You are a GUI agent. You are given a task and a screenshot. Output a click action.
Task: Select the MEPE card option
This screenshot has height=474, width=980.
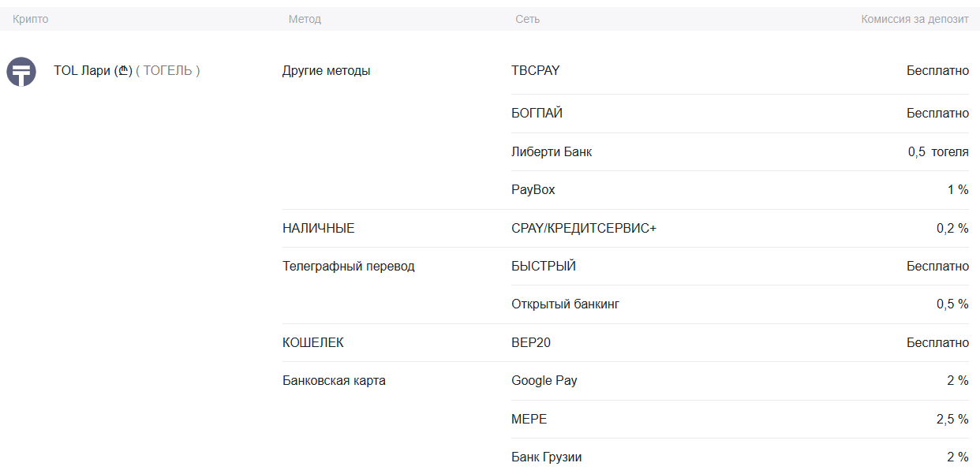tap(529, 419)
